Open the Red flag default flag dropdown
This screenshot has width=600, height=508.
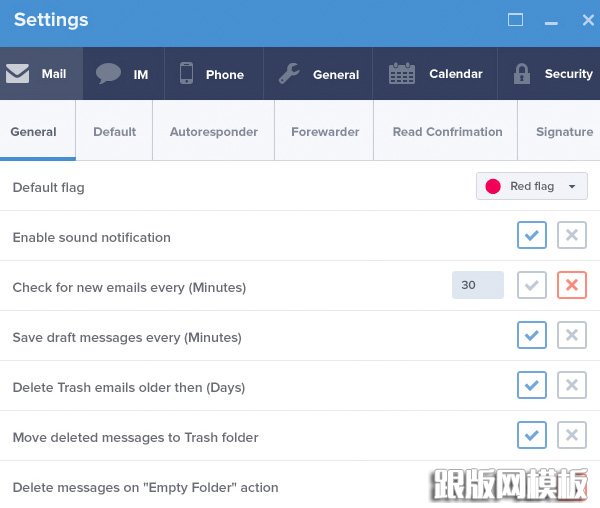point(532,186)
